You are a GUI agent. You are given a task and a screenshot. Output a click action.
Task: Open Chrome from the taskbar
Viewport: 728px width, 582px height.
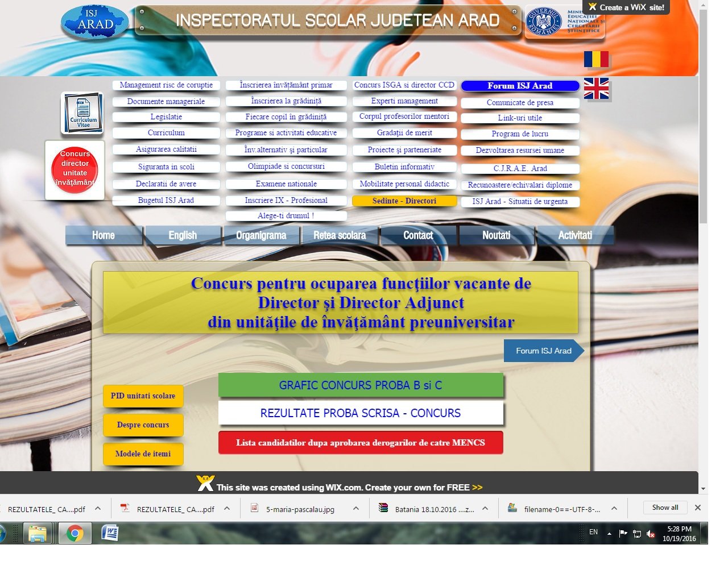click(x=75, y=533)
